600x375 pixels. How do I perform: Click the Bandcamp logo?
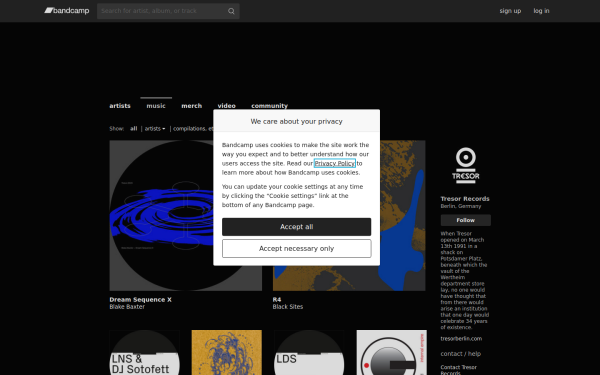[x=67, y=11]
